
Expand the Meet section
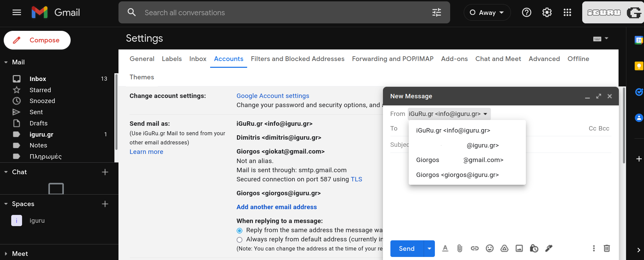[x=6, y=254]
